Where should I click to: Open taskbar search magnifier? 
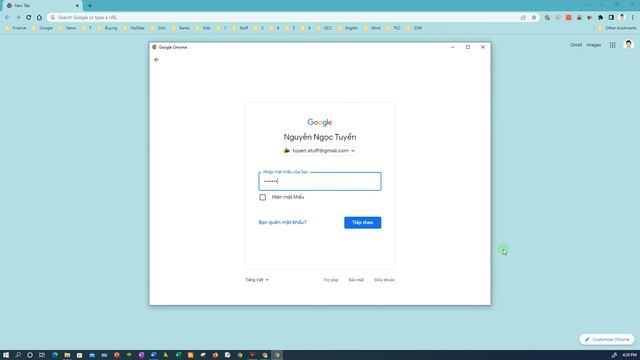(x=18, y=355)
